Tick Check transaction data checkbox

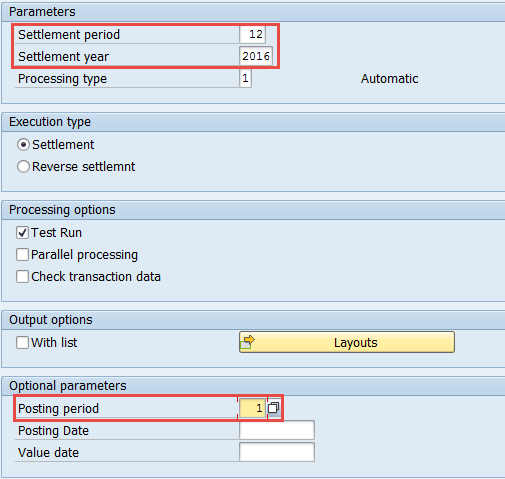click(22, 277)
